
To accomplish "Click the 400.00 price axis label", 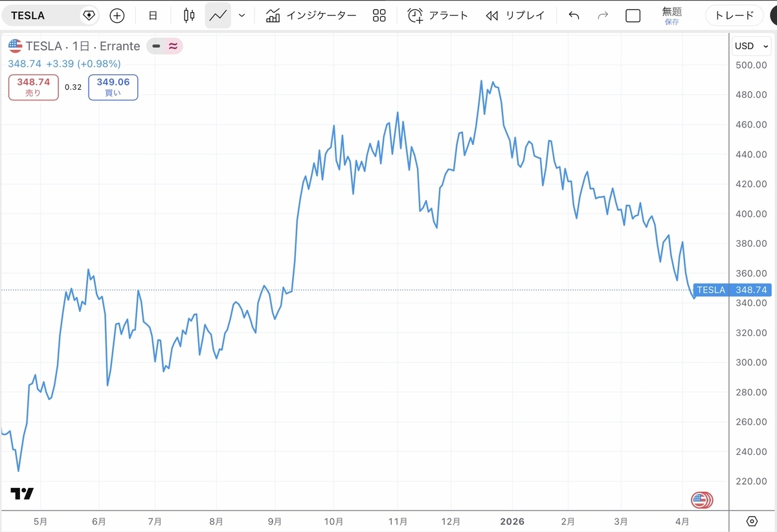I will coord(751,214).
